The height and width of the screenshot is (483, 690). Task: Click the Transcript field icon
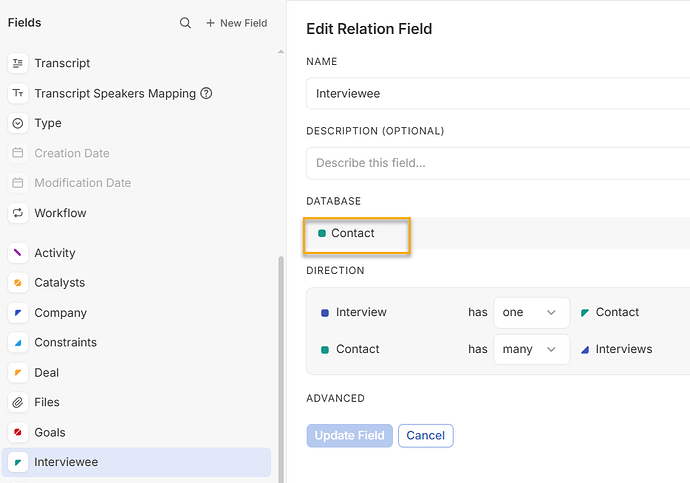point(18,63)
